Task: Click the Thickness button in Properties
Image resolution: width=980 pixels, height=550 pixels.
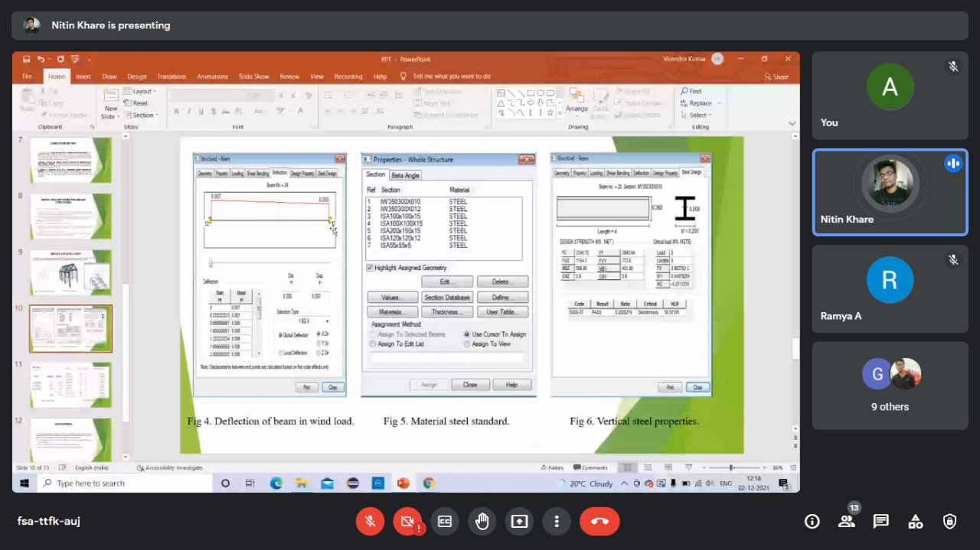Action: [447, 312]
